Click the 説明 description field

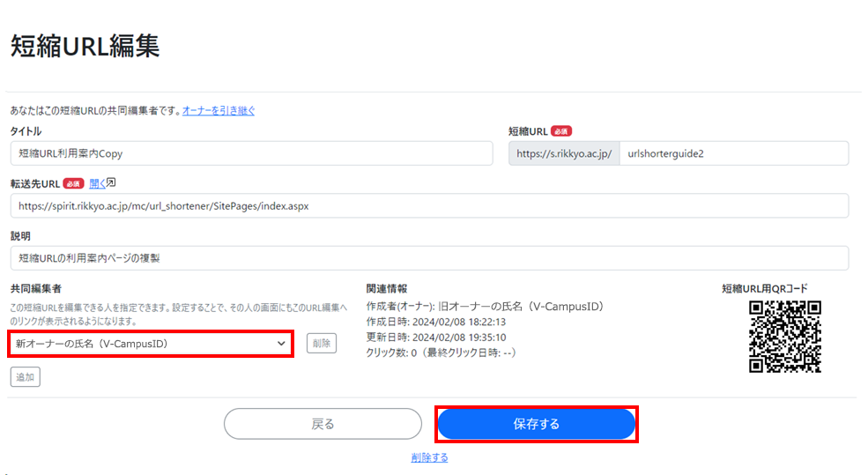click(429, 258)
